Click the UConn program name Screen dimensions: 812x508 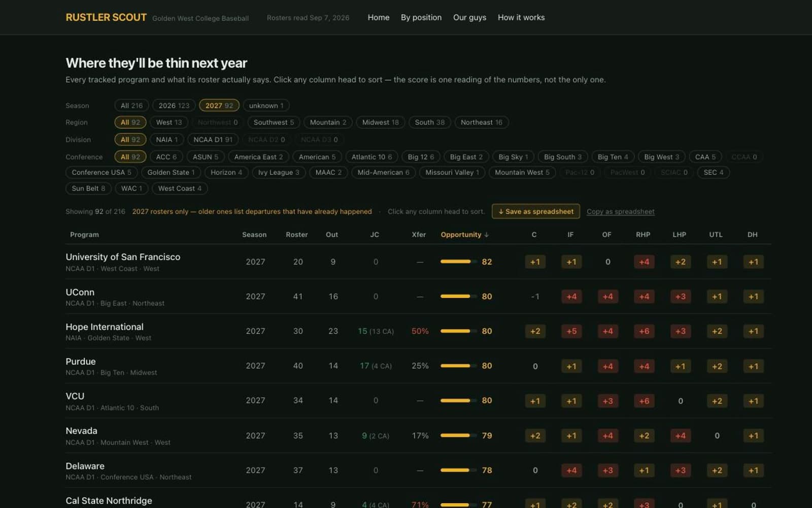point(80,292)
